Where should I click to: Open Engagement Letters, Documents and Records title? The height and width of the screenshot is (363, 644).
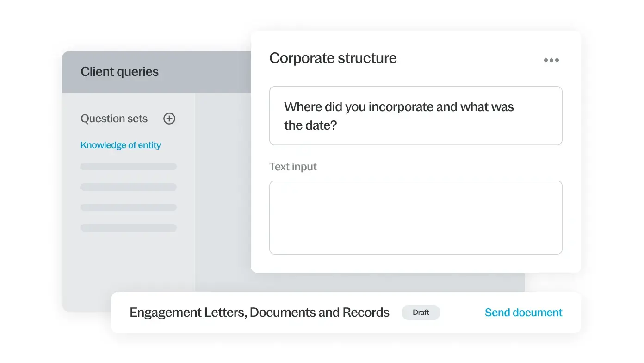(x=259, y=313)
